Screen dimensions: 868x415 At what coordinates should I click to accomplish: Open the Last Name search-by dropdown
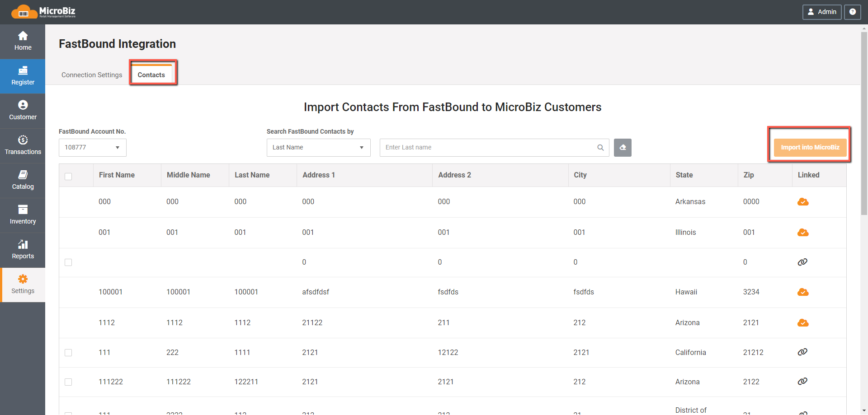(319, 148)
